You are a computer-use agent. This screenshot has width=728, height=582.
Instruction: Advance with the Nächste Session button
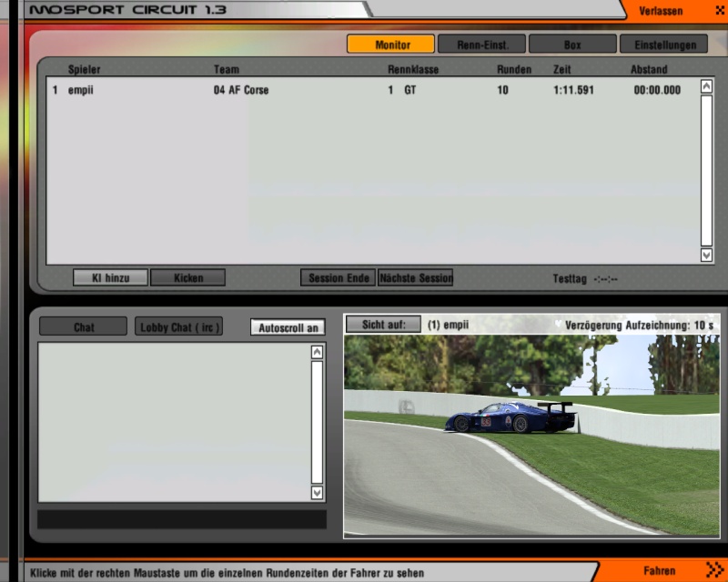(x=416, y=277)
